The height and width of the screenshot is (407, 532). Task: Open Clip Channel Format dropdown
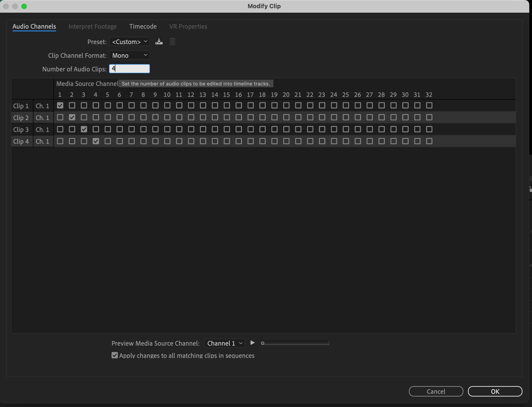129,55
